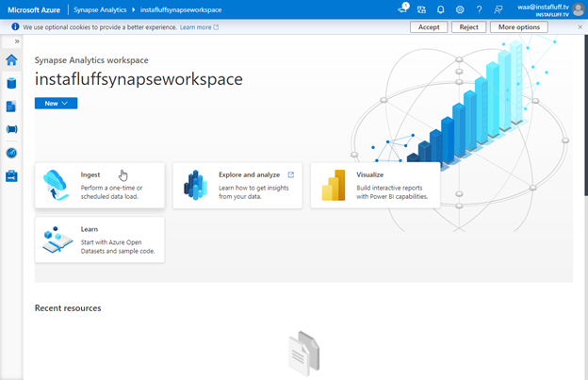Click the Ingest cloud upload icon
The height and width of the screenshot is (380, 588).
56,185
